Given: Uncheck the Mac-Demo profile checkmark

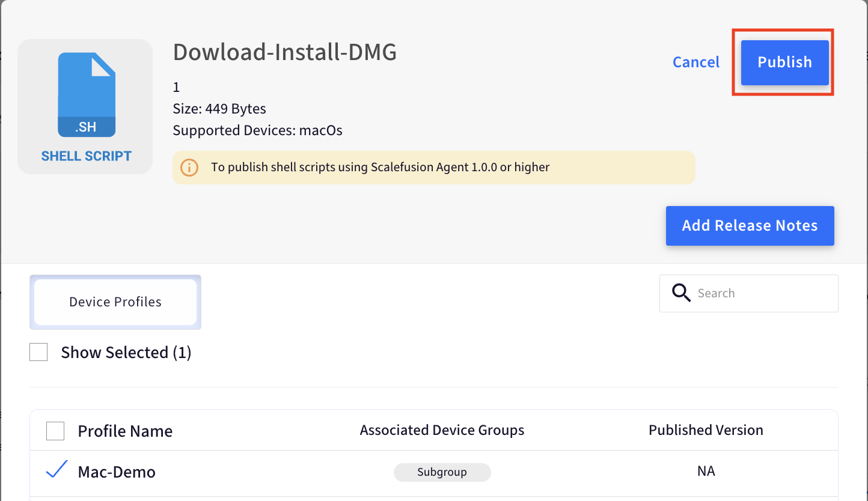Looking at the screenshot, I should pos(57,470).
